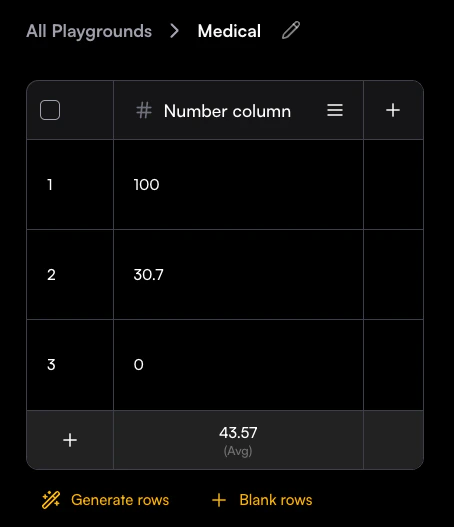The height and width of the screenshot is (527, 454).
Task: Select row number 3
Action: tap(51, 365)
